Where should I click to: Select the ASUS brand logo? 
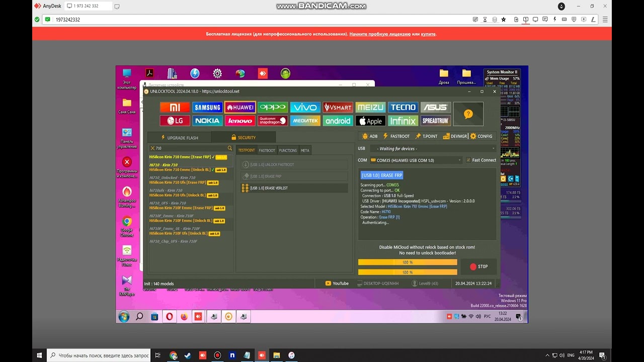coord(436,108)
